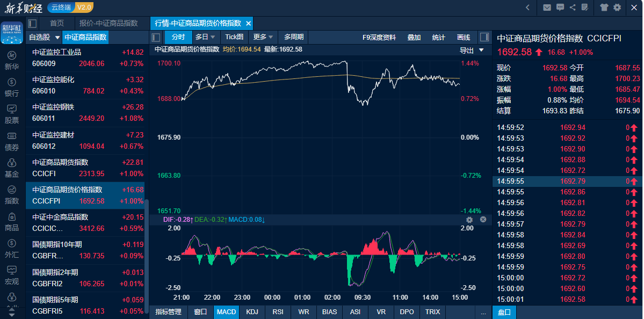Open the notes edit icon

(x=585, y=8)
